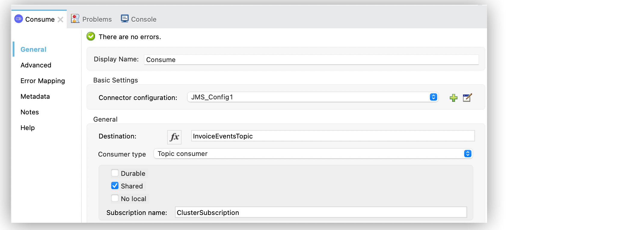
Task: Open the Advanced section in the sidebar
Action: [36, 65]
